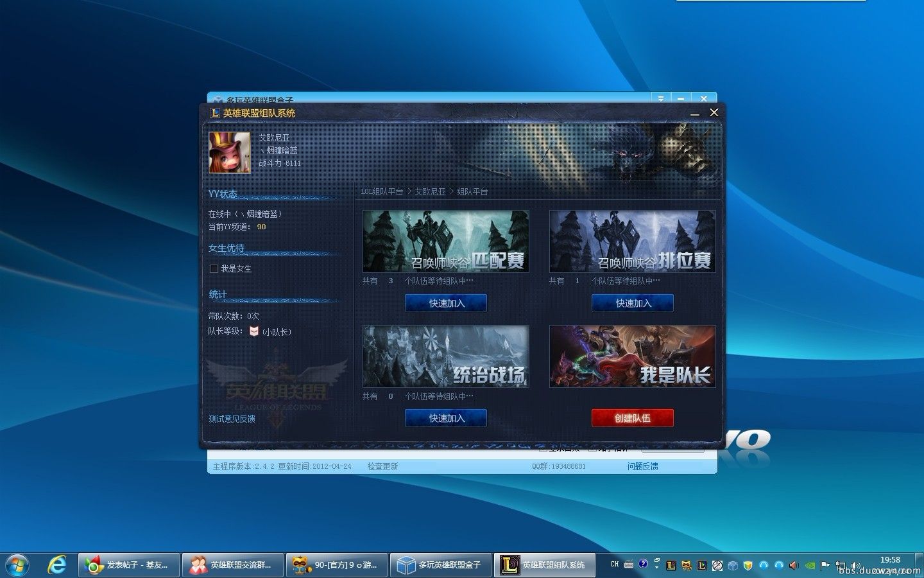Click the summoner avatar picture
Screen dimensions: 924x578
tap(230, 153)
